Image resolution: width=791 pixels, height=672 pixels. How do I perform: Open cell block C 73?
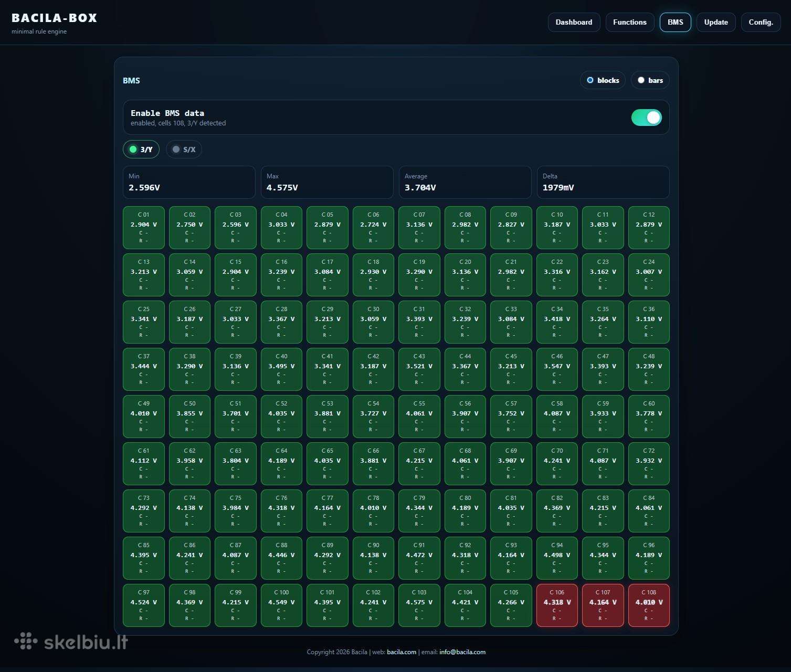(x=144, y=511)
